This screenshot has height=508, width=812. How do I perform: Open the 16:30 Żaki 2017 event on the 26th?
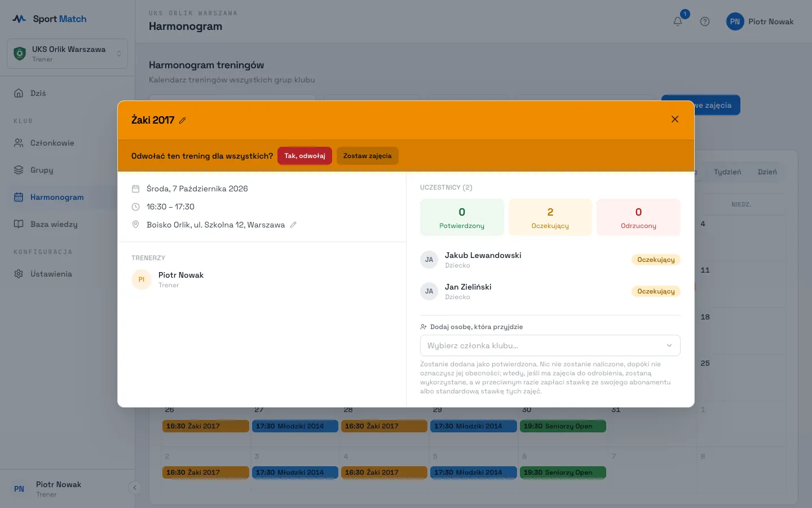[206, 426]
